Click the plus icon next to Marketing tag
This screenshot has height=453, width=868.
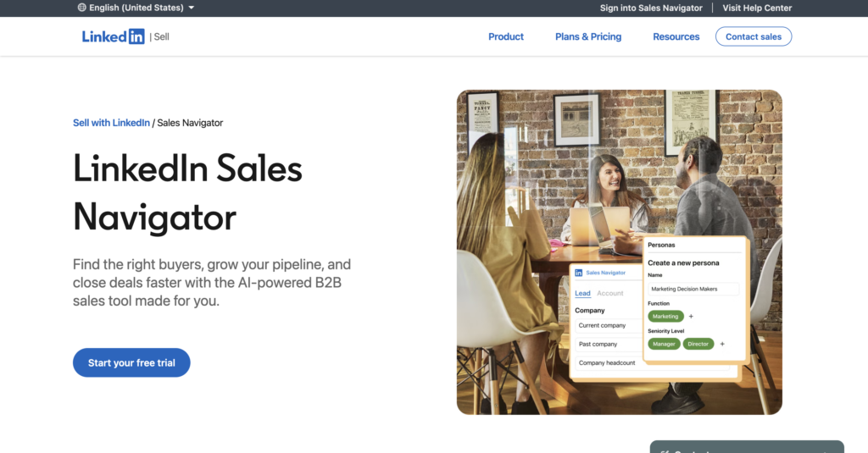pos(691,317)
